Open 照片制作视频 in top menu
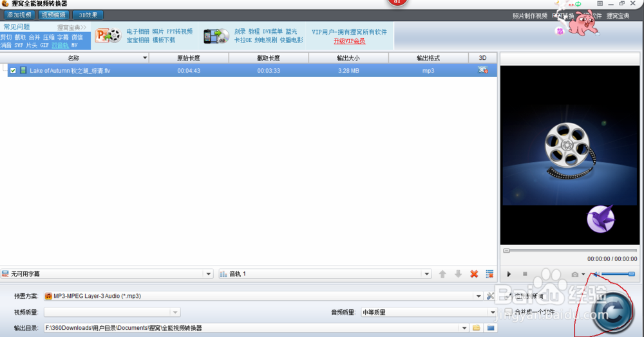The width and height of the screenshot is (644, 337). 530,15
